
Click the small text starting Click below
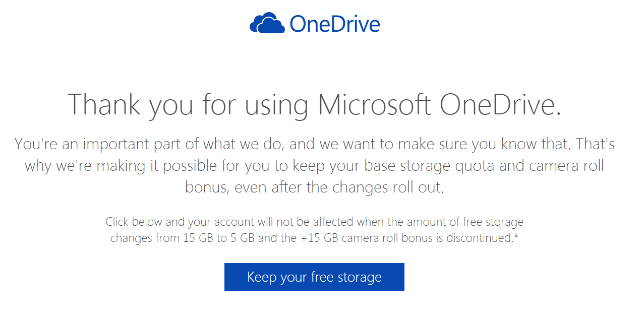click(314, 222)
